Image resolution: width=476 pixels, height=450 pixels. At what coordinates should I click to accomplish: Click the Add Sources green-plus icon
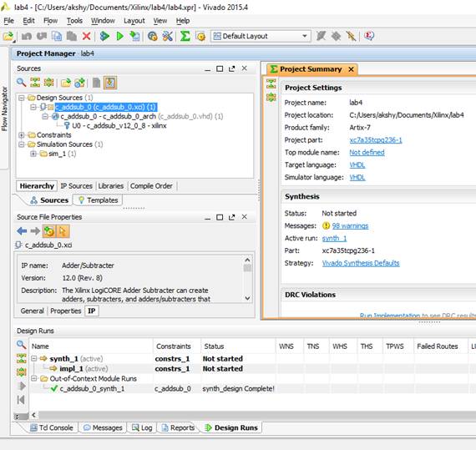point(79,82)
